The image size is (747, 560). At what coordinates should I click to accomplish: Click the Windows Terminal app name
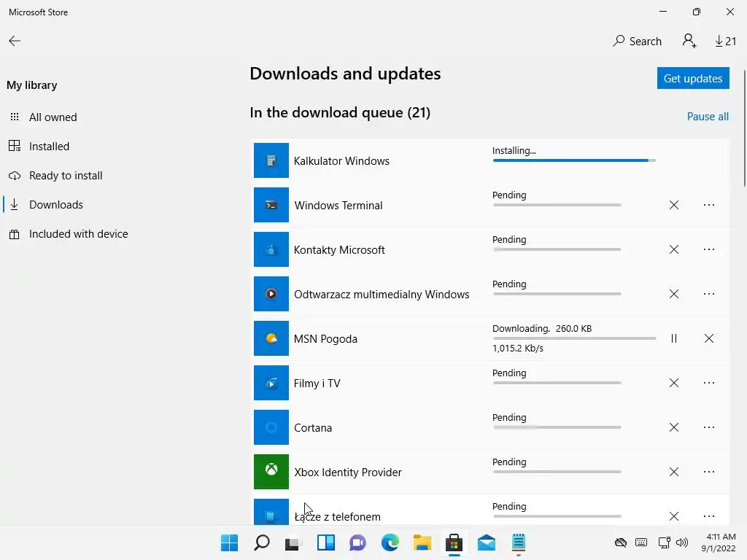pos(338,205)
